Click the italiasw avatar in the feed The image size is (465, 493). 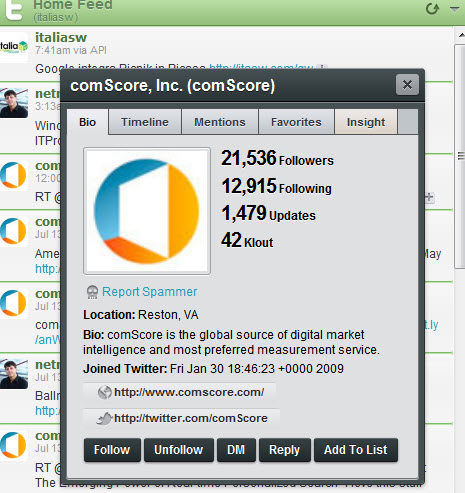14,47
